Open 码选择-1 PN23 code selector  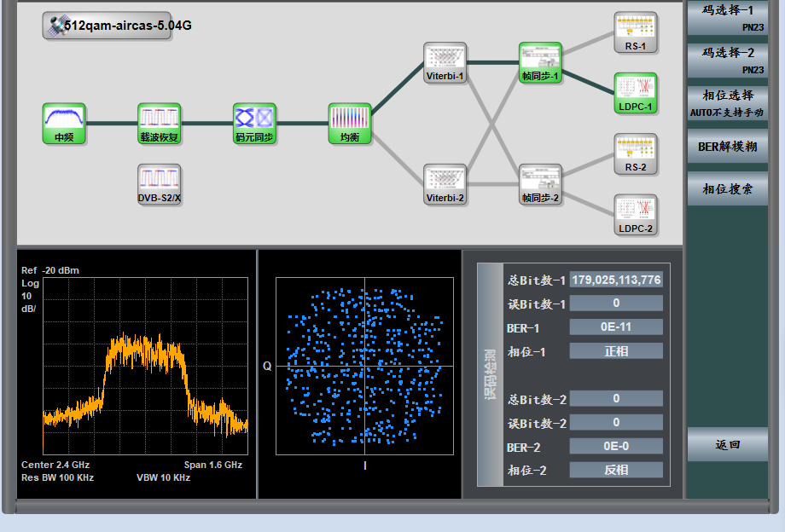click(x=727, y=17)
